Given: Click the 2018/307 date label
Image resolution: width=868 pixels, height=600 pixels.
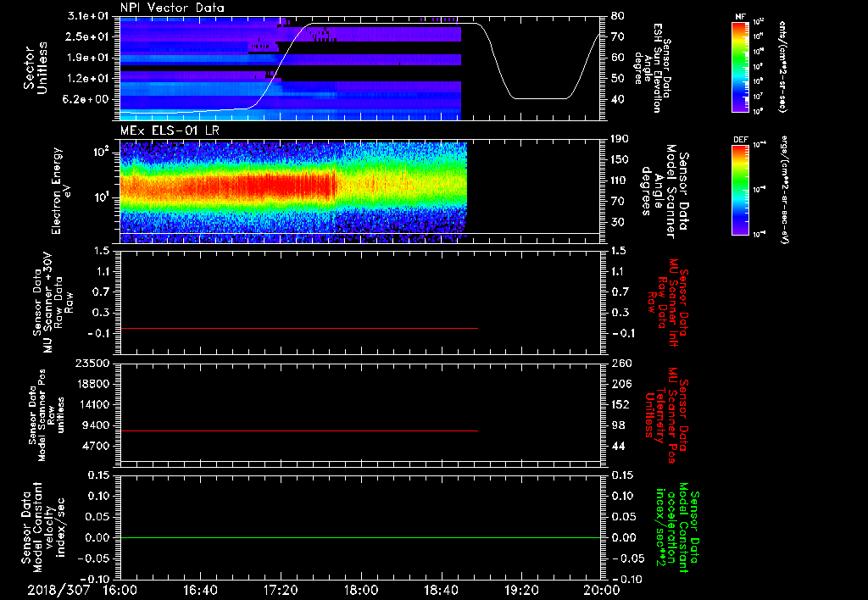Looking at the screenshot, I should (58, 590).
